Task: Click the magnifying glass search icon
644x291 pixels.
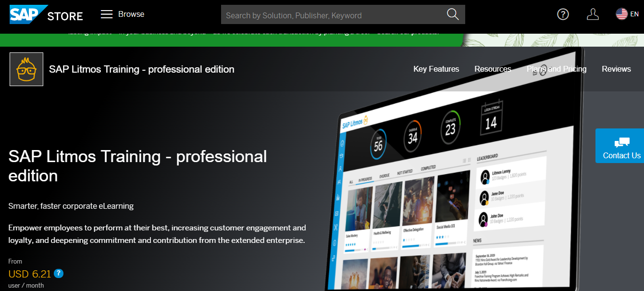Action: coord(453,14)
